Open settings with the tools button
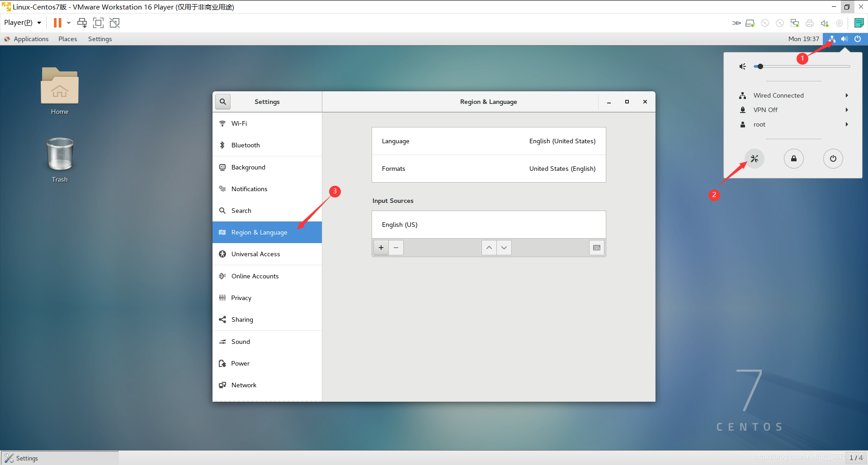The image size is (868, 465). (x=755, y=159)
